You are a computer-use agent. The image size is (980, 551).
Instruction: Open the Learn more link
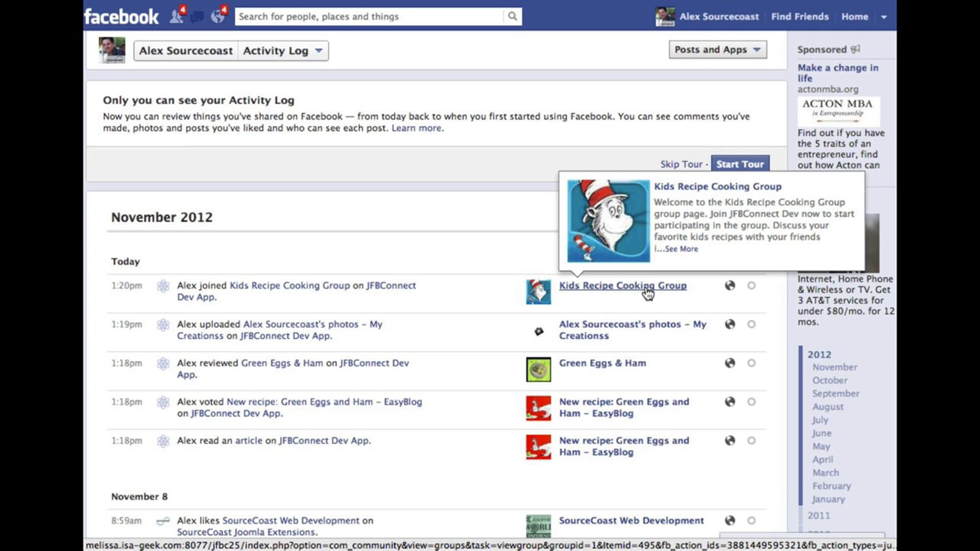click(416, 128)
